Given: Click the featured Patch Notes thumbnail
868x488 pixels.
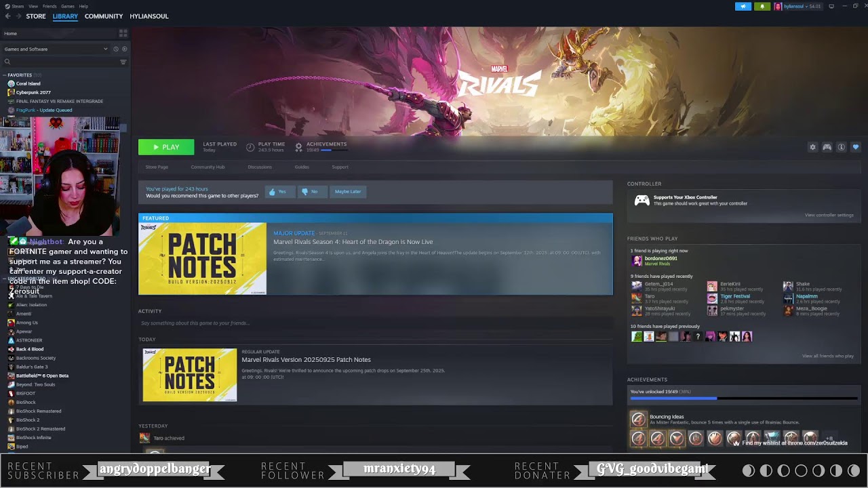Looking at the screenshot, I should [203, 258].
